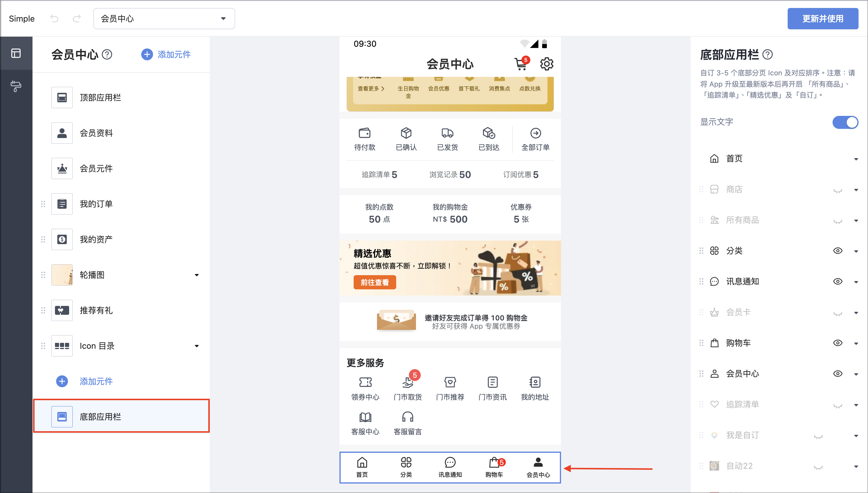Click the 更新并使用 button
The image size is (868, 493).
(823, 19)
